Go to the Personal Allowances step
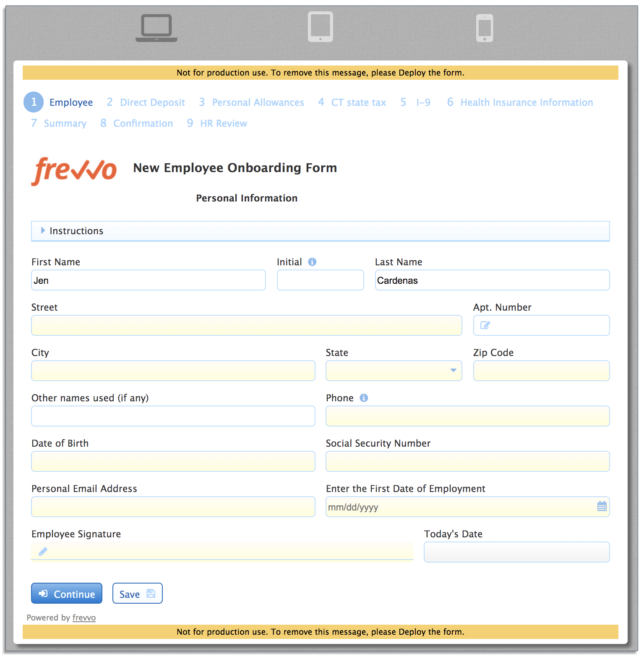This screenshot has height=657, width=644. click(251, 102)
